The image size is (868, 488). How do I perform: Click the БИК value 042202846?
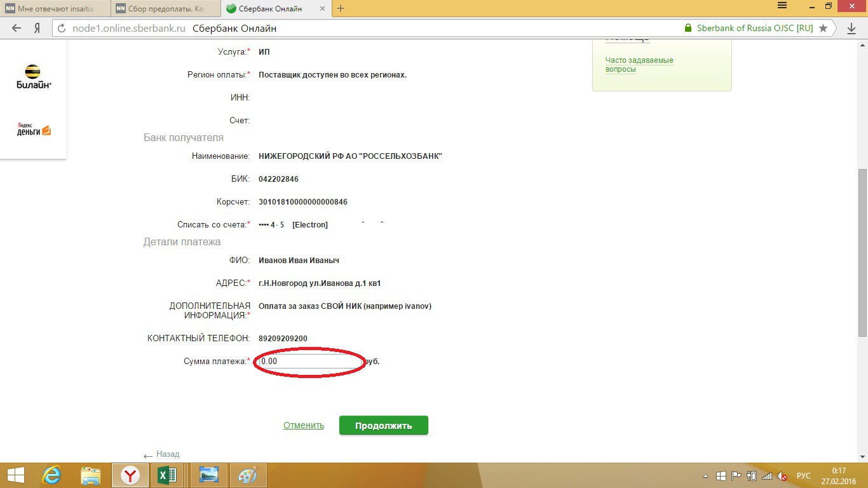tap(278, 179)
